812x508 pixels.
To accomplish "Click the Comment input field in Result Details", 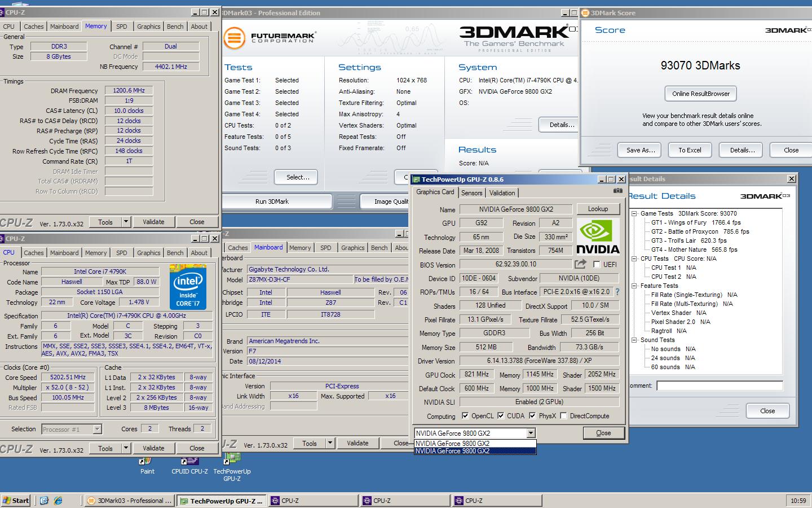I will (x=720, y=386).
